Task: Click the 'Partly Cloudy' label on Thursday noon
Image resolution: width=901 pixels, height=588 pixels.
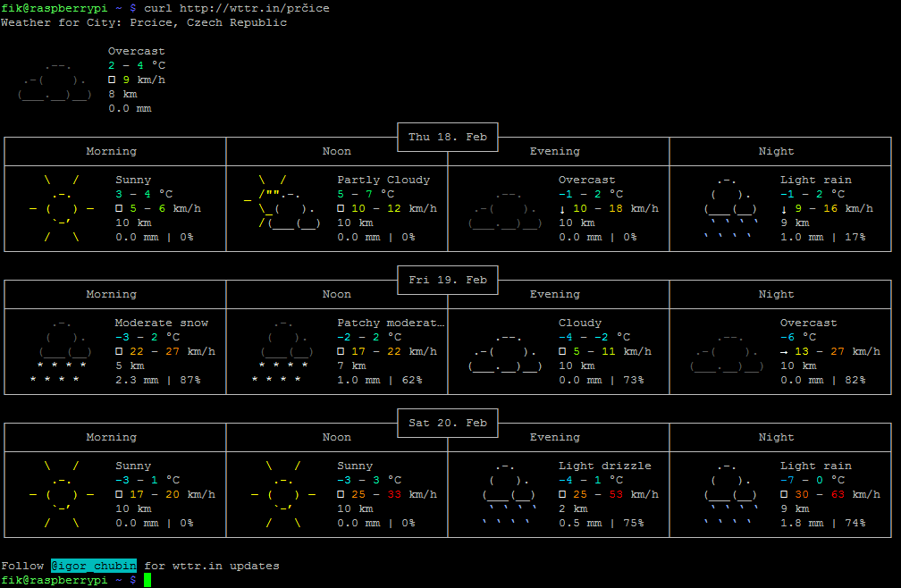Action: click(x=383, y=180)
